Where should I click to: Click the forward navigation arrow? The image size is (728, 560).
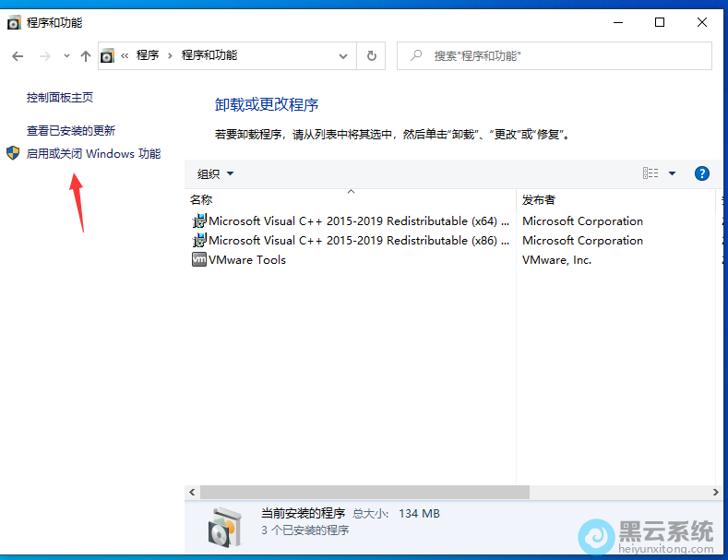(45, 56)
